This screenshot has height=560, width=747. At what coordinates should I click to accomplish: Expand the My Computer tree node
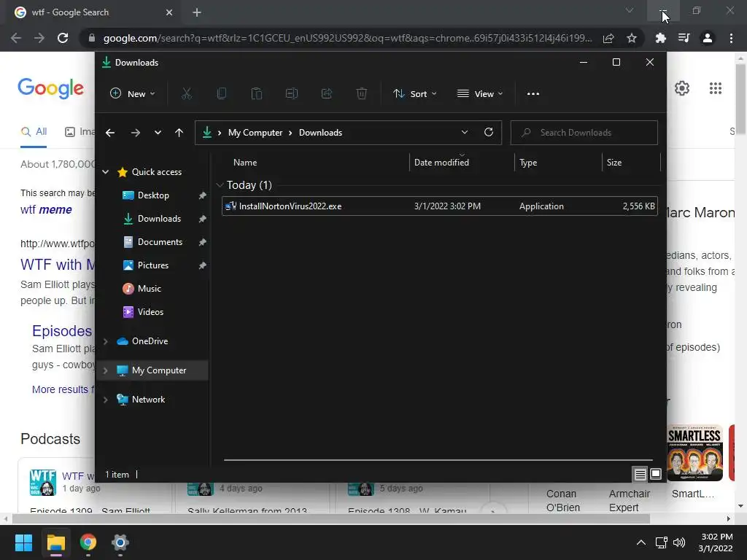pyautogui.click(x=106, y=370)
